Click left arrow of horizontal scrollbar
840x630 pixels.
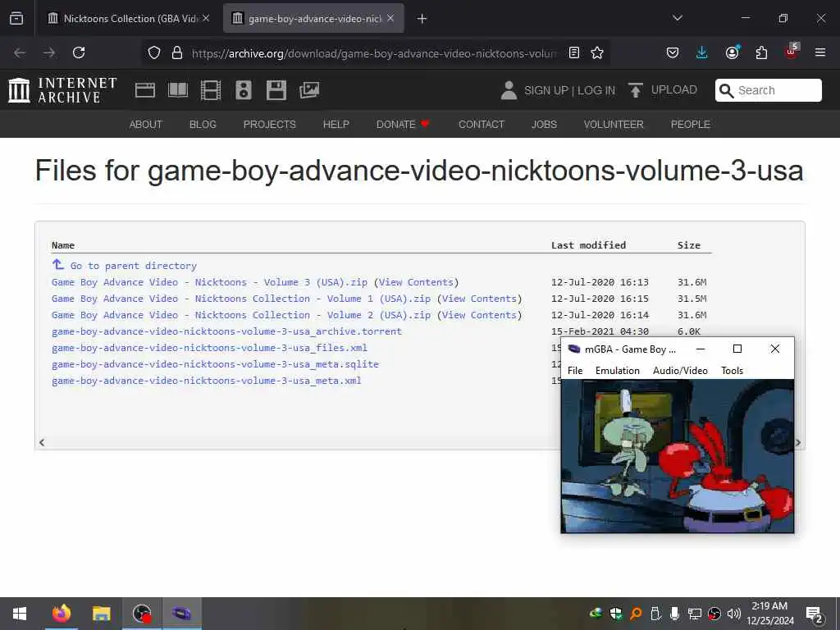tap(42, 442)
